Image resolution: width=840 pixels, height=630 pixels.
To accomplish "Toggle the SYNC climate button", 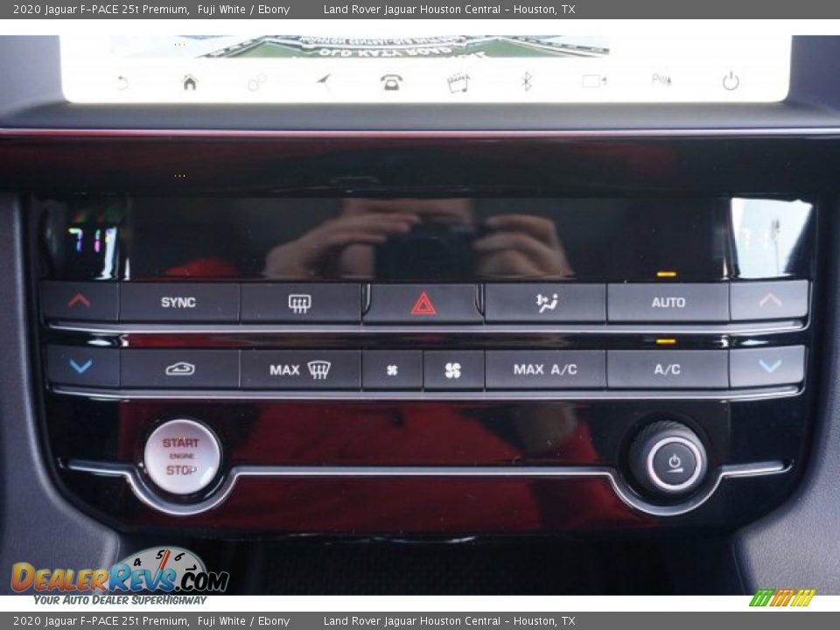I will coord(178,303).
